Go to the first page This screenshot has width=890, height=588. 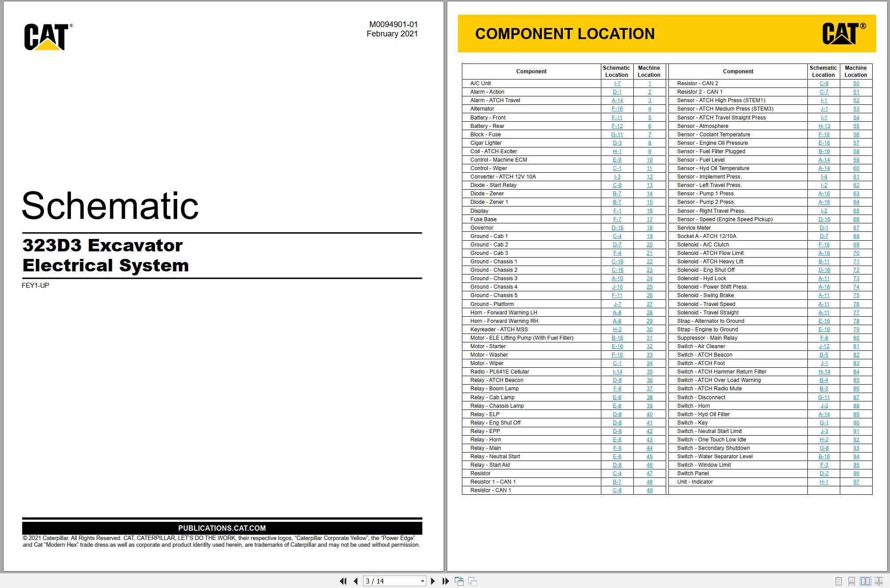click(343, 581)
